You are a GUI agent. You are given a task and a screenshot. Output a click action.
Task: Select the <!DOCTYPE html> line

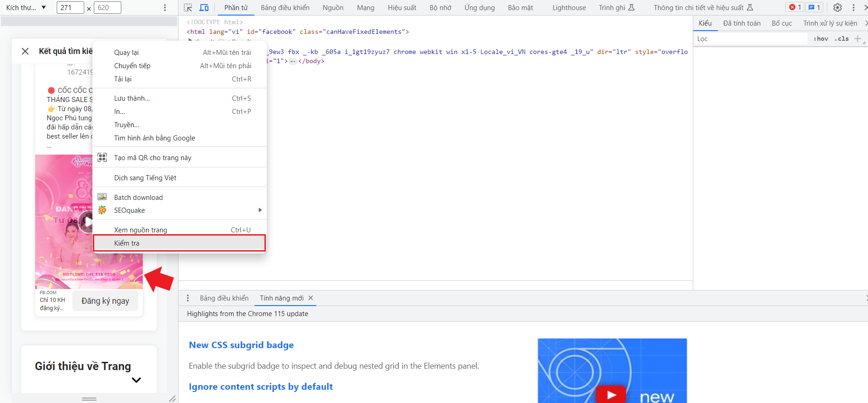[x=215, y=22]
